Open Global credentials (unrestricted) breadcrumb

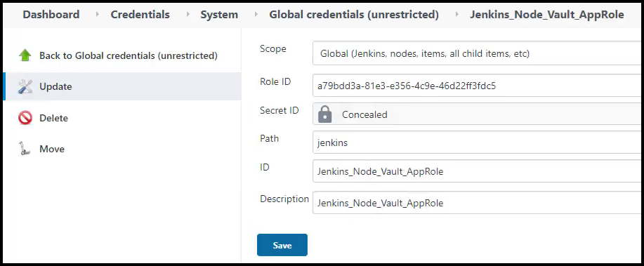[354, 15]
